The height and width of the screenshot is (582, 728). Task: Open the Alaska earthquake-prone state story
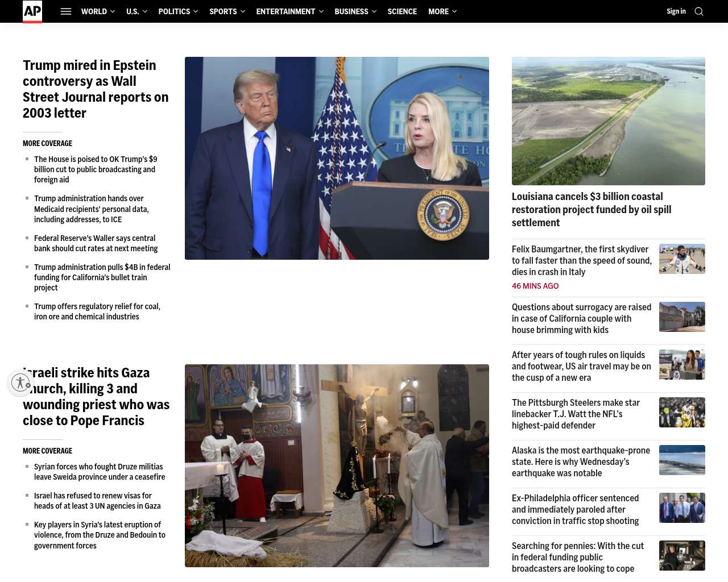coord(581,462)
